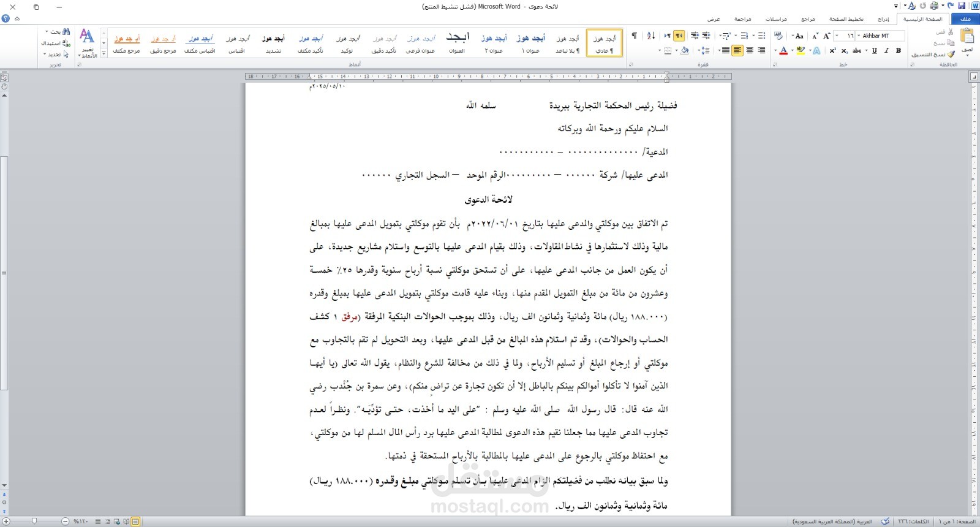Open Word Help question mark
980x527 pixels.
[x=6, y=19]
